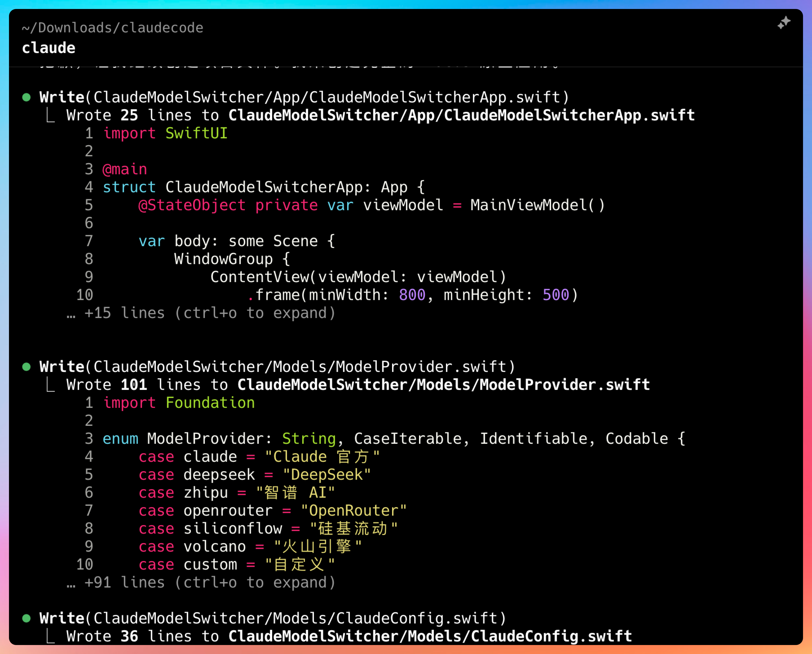Click green bullet beside ModelProvider.swift Write
The image size is (812, 654).
(26, 367)
